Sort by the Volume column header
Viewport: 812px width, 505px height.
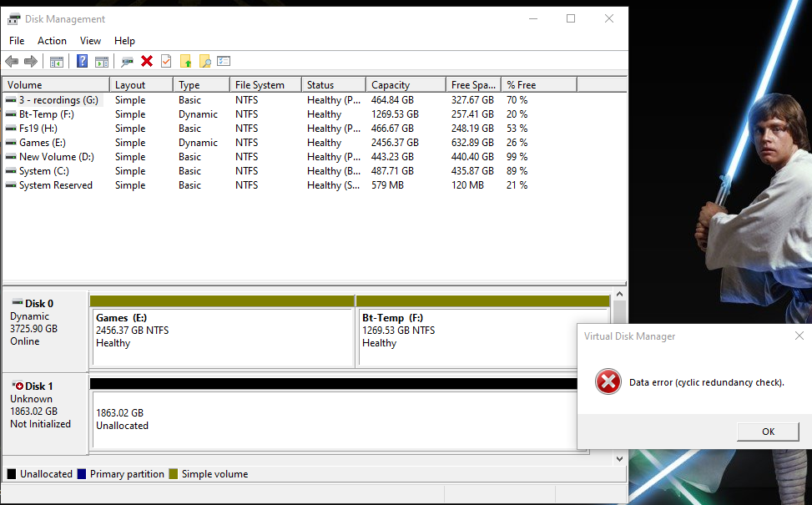click(x=56, y=85)
